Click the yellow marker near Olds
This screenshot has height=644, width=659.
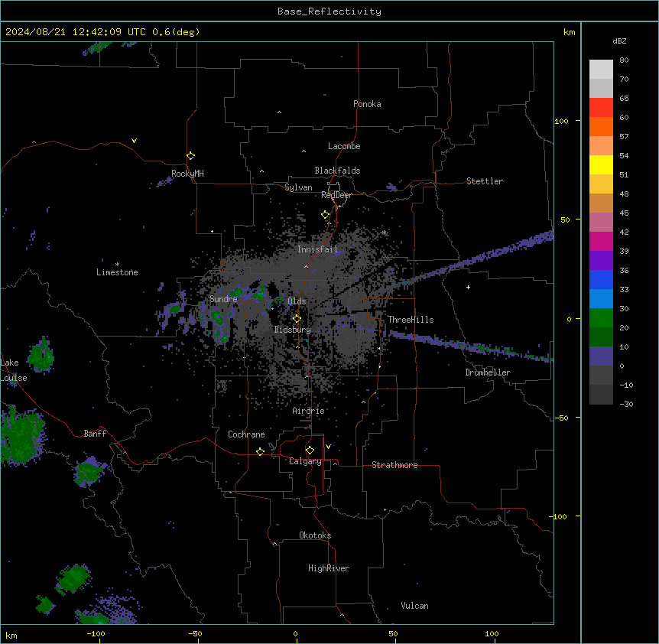pyautogui.click(x=297, y=318)
